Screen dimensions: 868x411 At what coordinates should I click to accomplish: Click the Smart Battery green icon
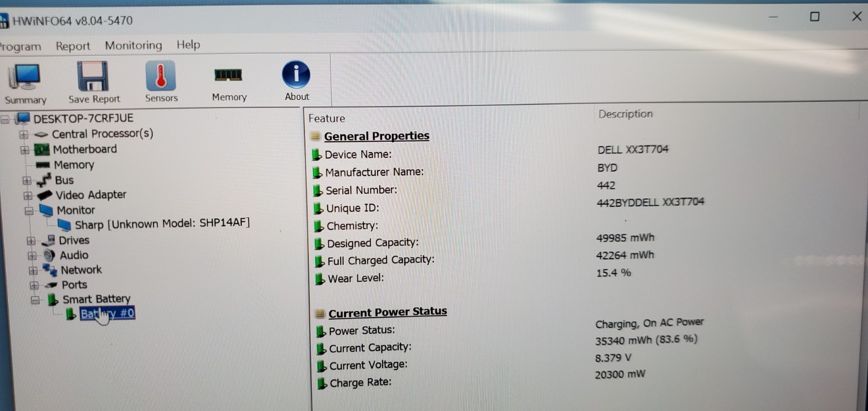click(53, 300)
